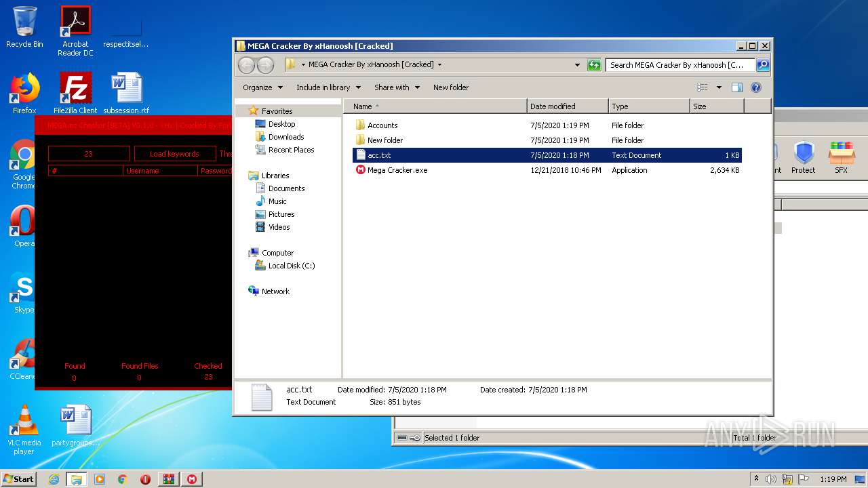
Task: Select Desktop in navigation pane
Action: (x=281, y=124)
